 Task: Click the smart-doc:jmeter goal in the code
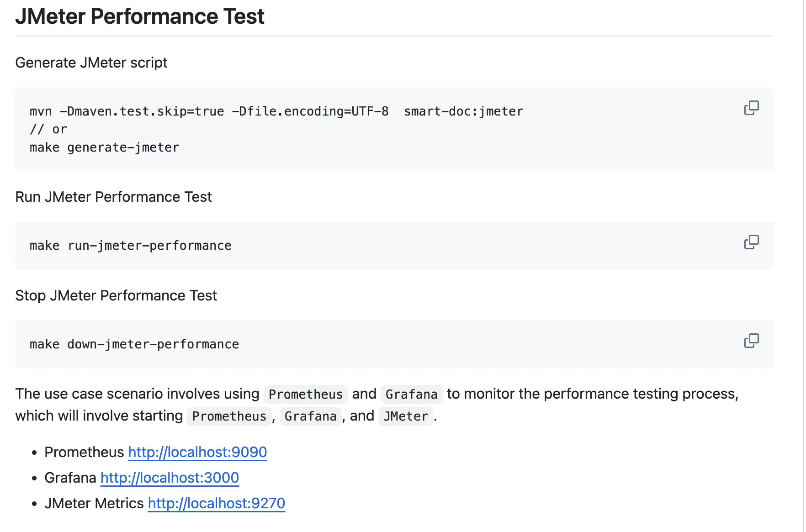tap(463, 111)
